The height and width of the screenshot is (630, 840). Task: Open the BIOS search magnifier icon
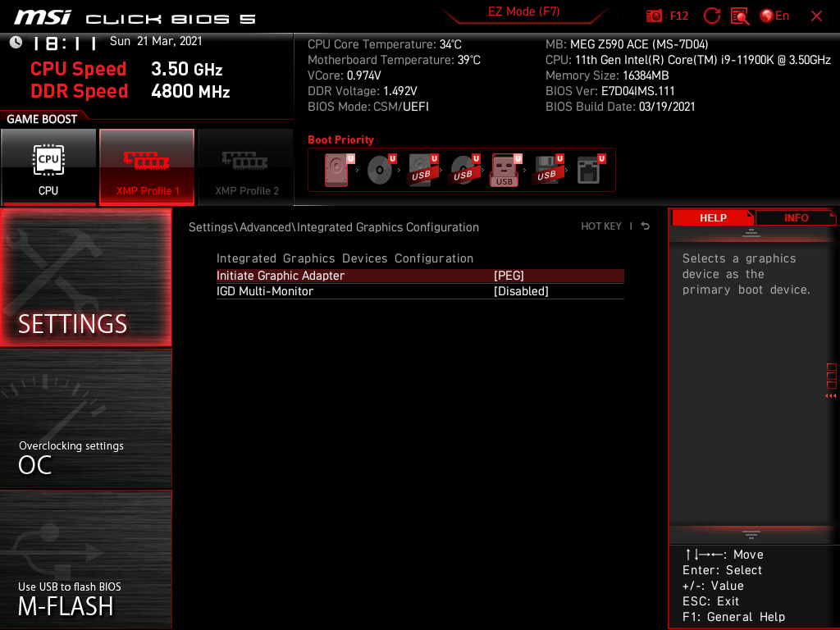740,16
